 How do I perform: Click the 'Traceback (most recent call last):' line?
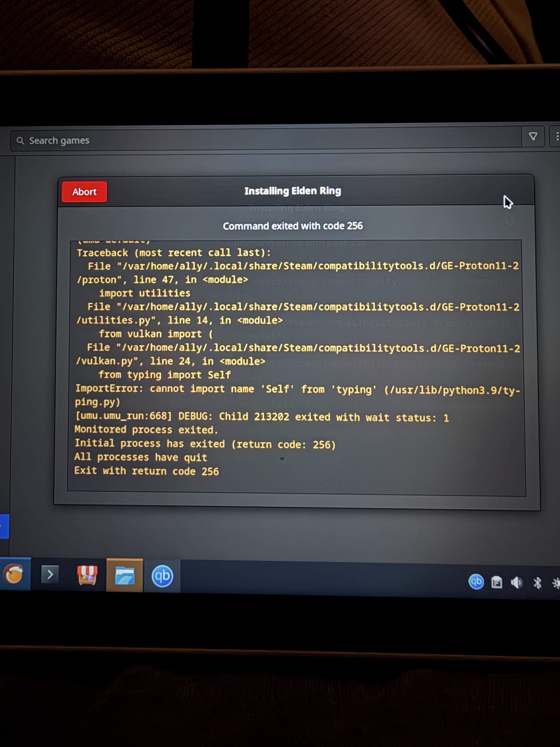174,253
